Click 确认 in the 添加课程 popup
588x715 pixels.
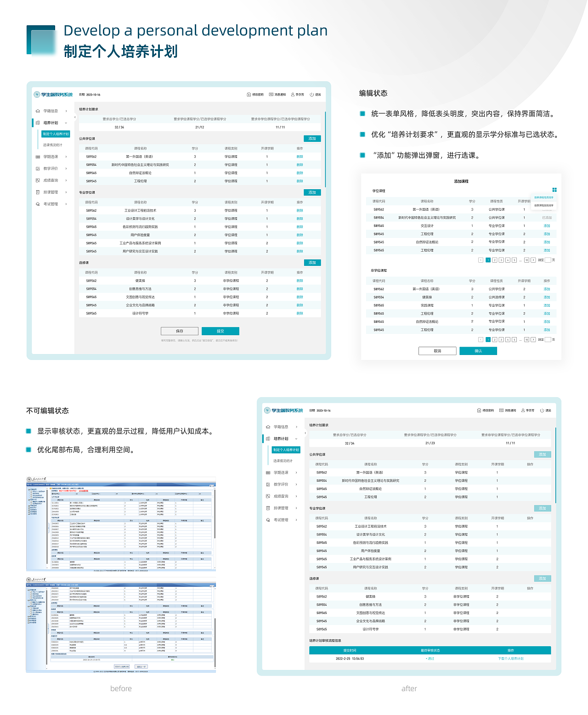pyautogui.click(x=478, y=351)
